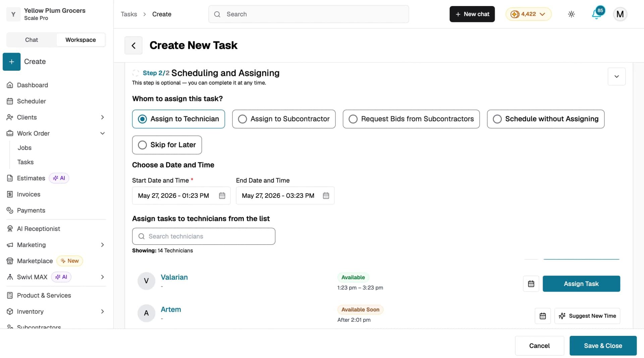Select Assign to Subcontractor radio

(284, 119)
